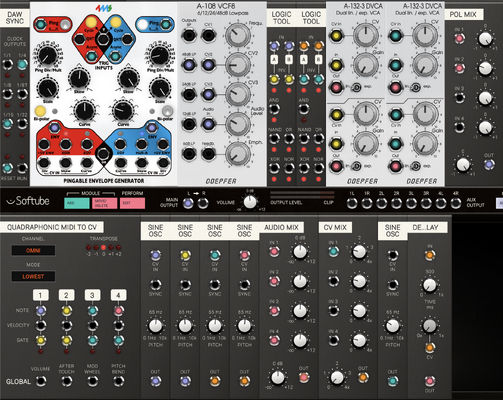
Task: Click the Audio Mix IN 1 jack
Action: (274, 252)
